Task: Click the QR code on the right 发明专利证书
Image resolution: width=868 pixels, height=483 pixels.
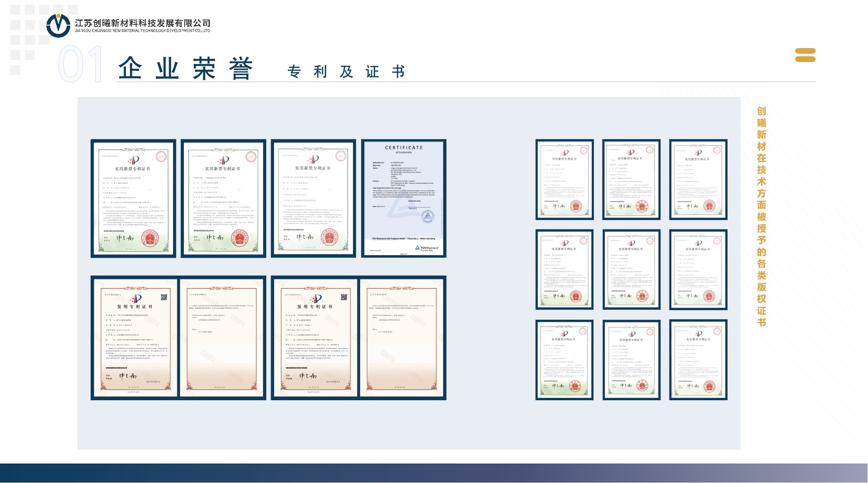Action: tap(344, 297)
